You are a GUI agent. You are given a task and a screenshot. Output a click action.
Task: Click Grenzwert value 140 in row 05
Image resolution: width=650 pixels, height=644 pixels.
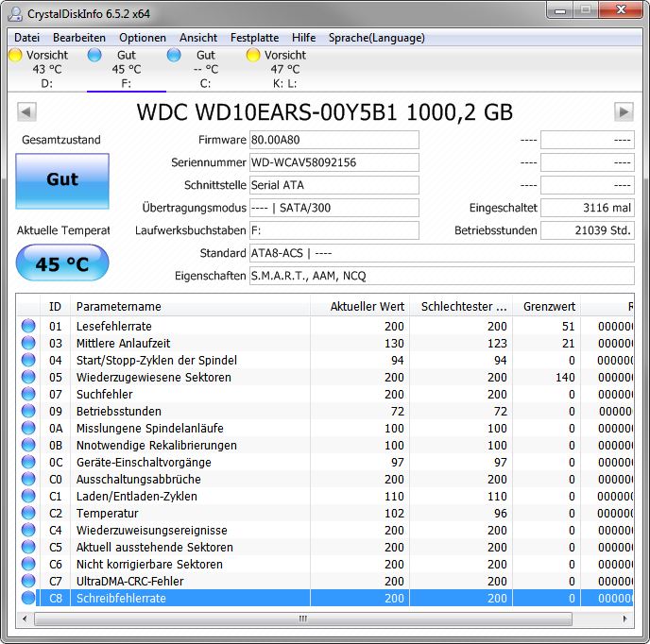pos(565,378)
